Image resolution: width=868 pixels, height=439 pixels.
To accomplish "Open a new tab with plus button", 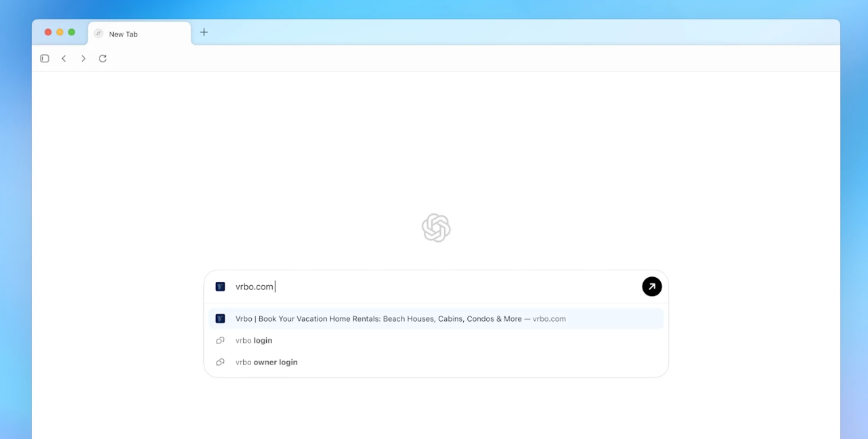I will [x=204, y=33].
